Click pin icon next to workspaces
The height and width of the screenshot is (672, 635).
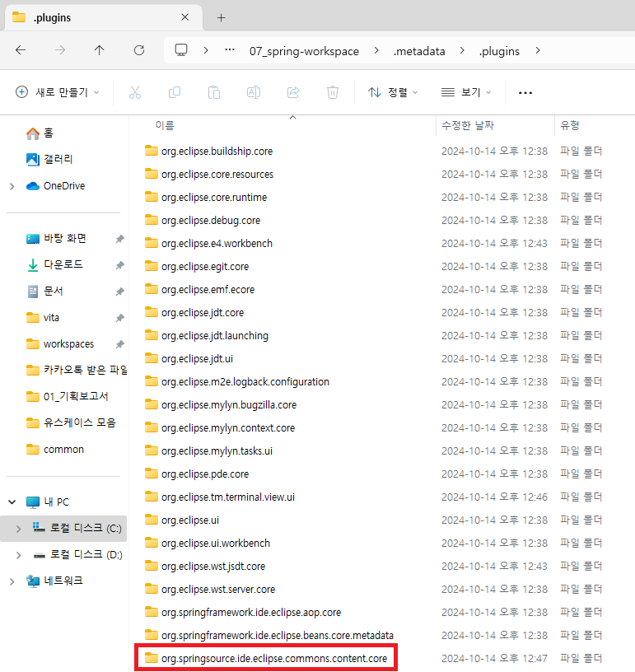click(x=120, y=344)
